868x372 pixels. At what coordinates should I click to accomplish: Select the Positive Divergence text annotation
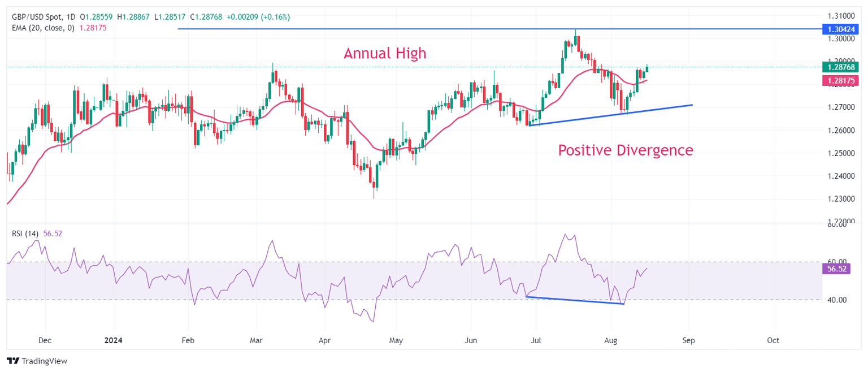point(625,150)
